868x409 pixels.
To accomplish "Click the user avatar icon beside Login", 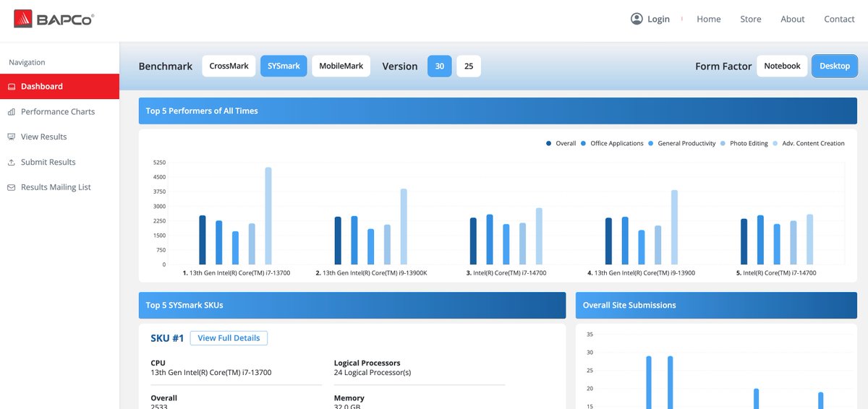I will coord(637,19).
